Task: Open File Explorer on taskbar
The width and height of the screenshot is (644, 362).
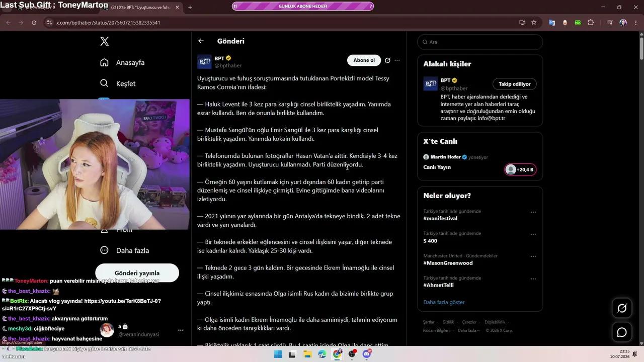Action: click(307, 354)
